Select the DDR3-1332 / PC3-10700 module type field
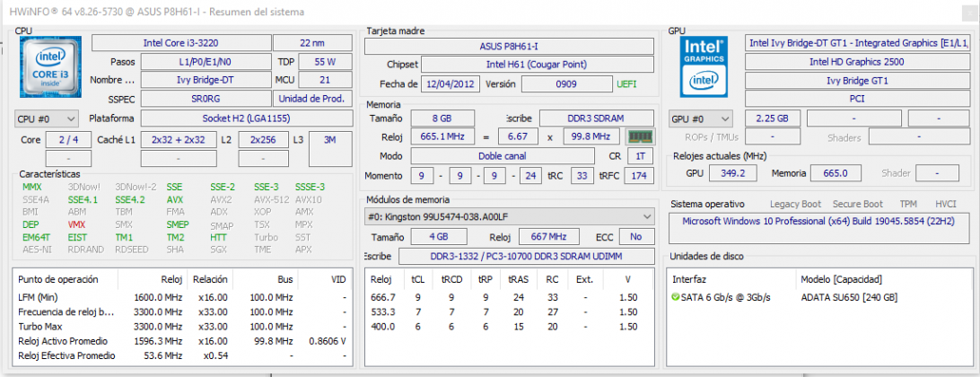Viewport: 980px width, 377px height. [x=526, y=257]
